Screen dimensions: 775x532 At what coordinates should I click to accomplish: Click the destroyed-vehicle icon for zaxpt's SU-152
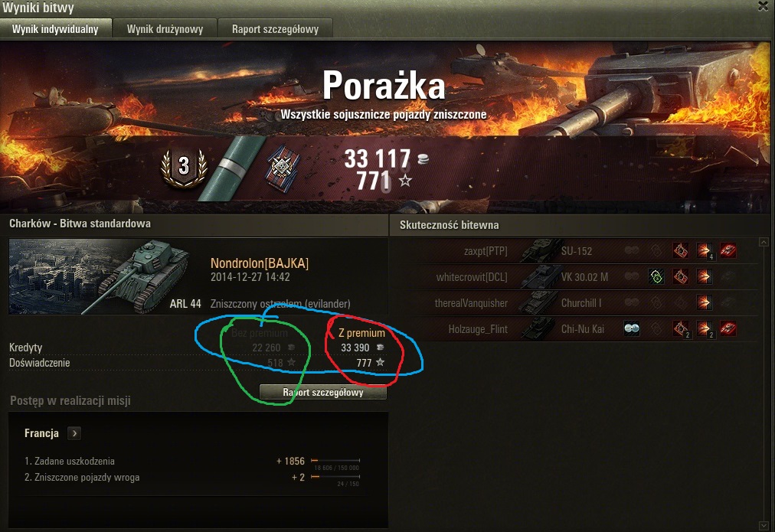click(x=728, y=250)
